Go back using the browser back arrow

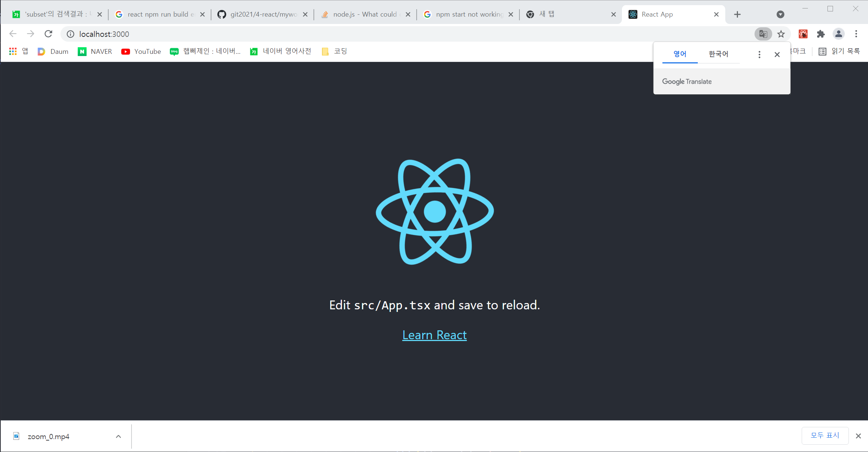tap(13, 34)
